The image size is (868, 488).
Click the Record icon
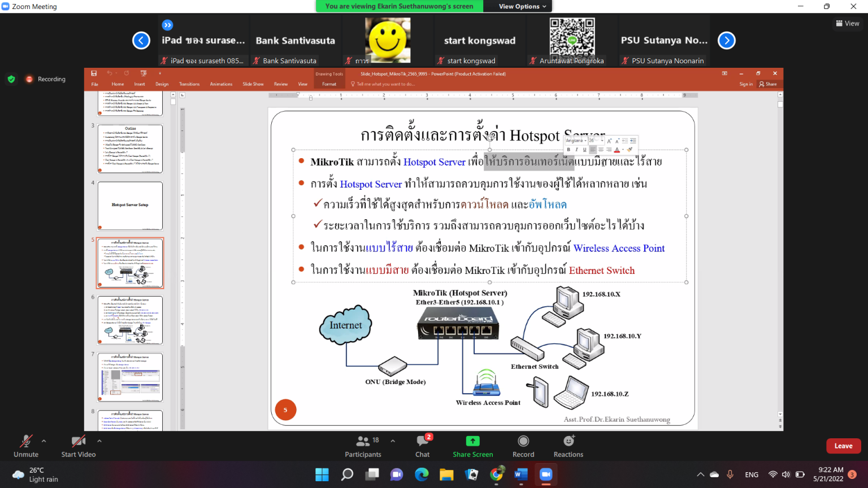523,441
